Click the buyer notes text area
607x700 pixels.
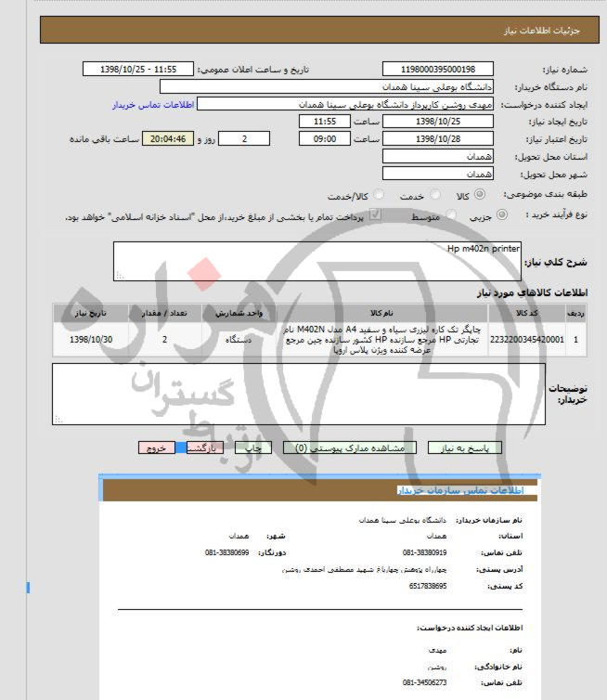click(x=299, y=395)
